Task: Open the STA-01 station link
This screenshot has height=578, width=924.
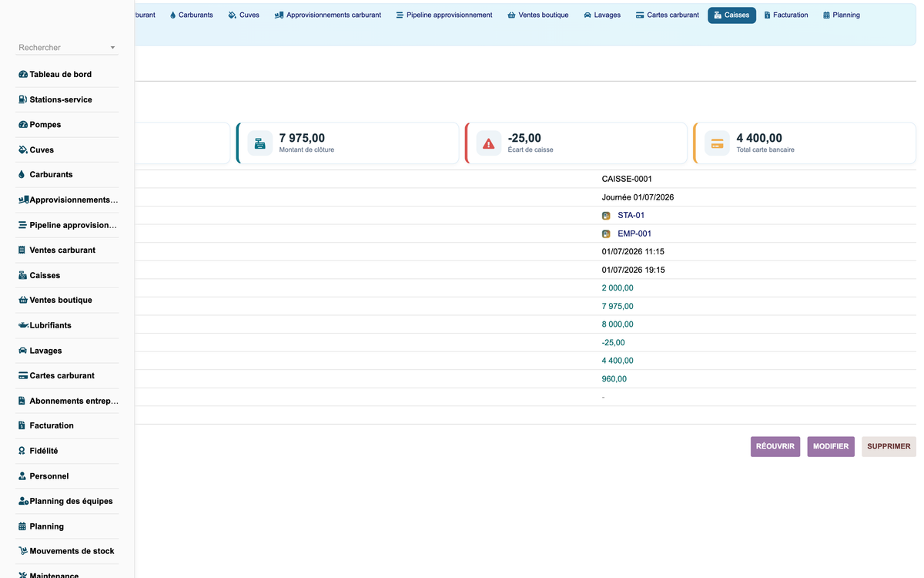Action: click(631, 216)
